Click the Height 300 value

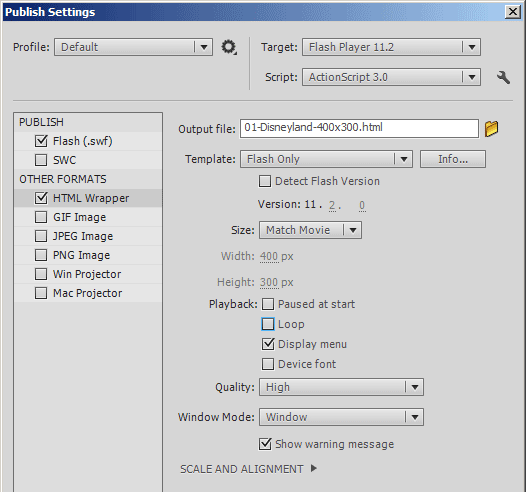point(269,282)
